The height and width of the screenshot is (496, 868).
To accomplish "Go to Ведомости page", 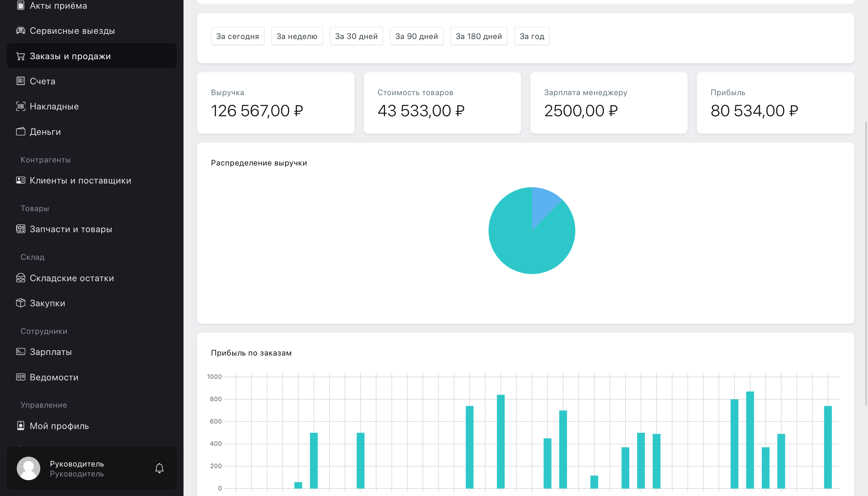I will point(92,377).
